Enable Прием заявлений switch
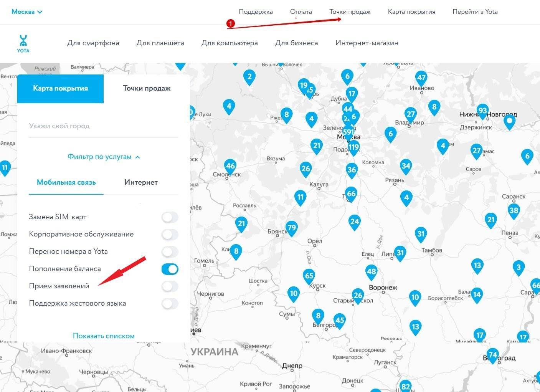 (x=170, y=286)
